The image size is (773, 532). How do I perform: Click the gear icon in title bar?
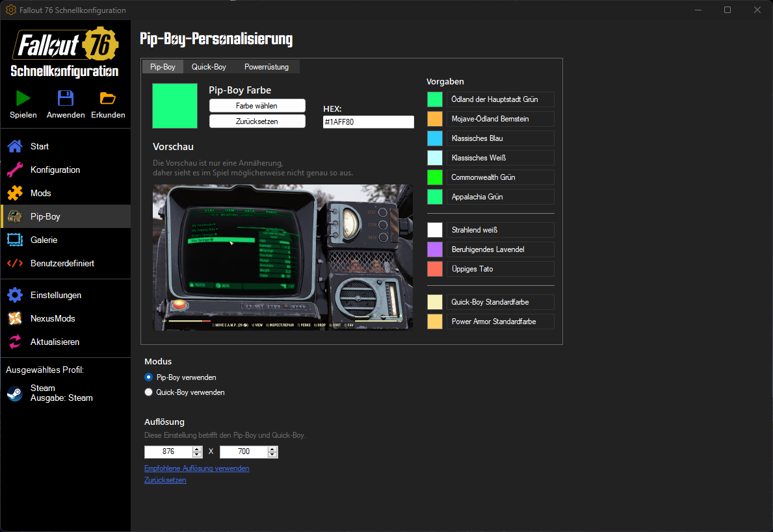coord(11,10)
